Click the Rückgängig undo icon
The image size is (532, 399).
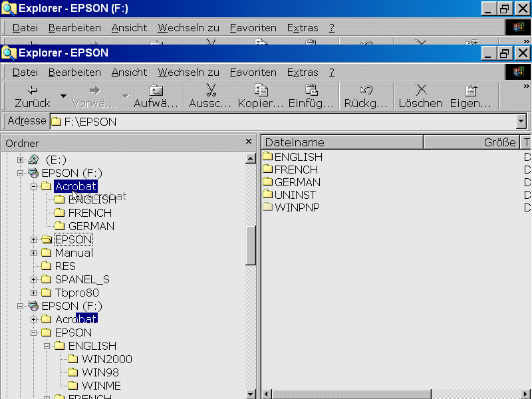pos(366,90)
